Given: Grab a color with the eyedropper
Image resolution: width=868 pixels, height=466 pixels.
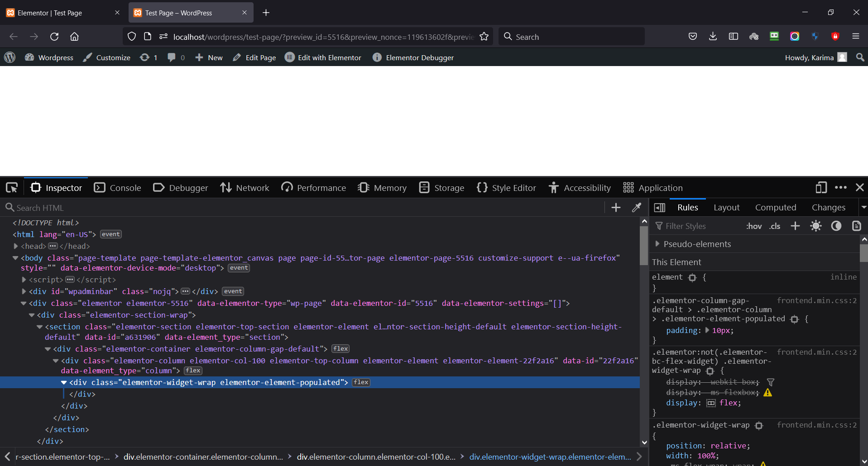Looking at the screenshot, I should 637,208.
